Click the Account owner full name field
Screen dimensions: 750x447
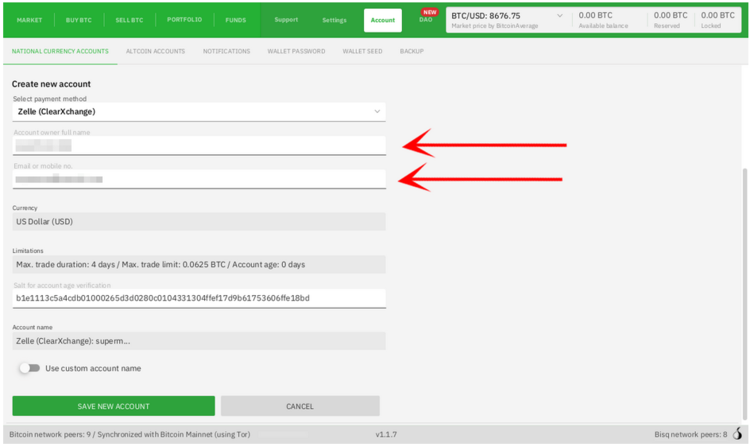[198, 146]
